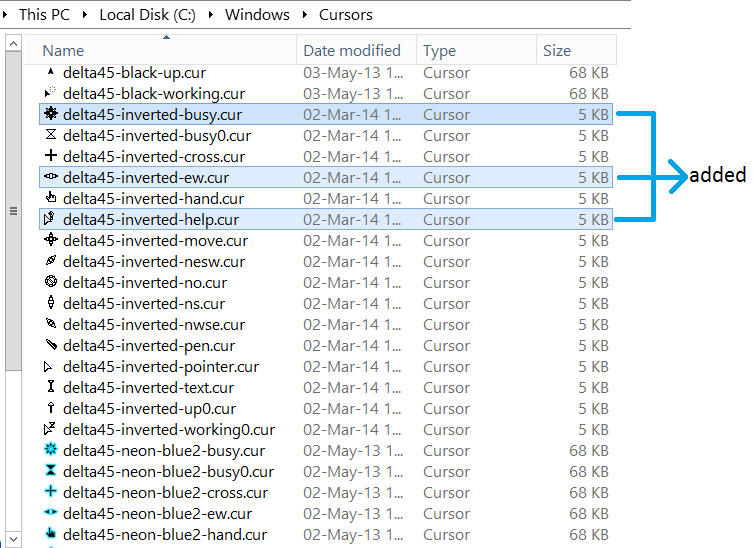Select the file name delta45-inverted-busy0.cur
This screenshot has width=754, height=548.
point(157,136)
